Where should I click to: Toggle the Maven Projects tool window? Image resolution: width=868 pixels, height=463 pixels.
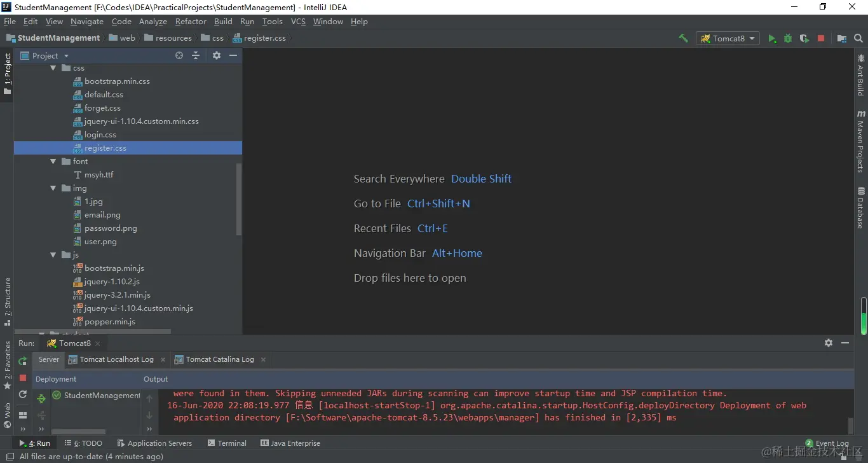861,141
